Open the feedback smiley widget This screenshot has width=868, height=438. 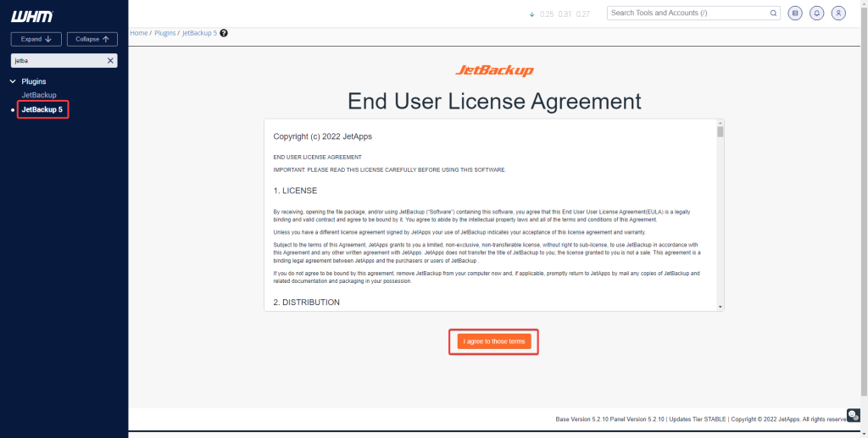click(x=854, y=415)
